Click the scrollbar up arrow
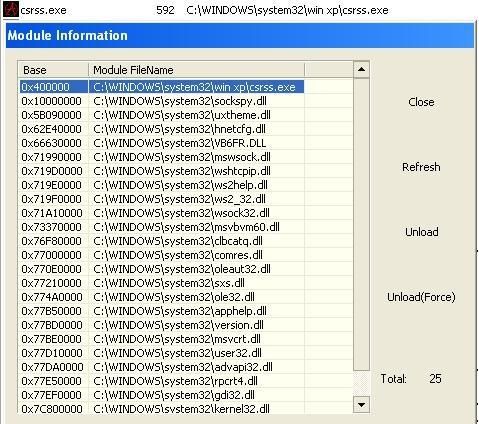The width and height of the screenshot is (479, 424). pyautogui.click(x=361, y=69)
